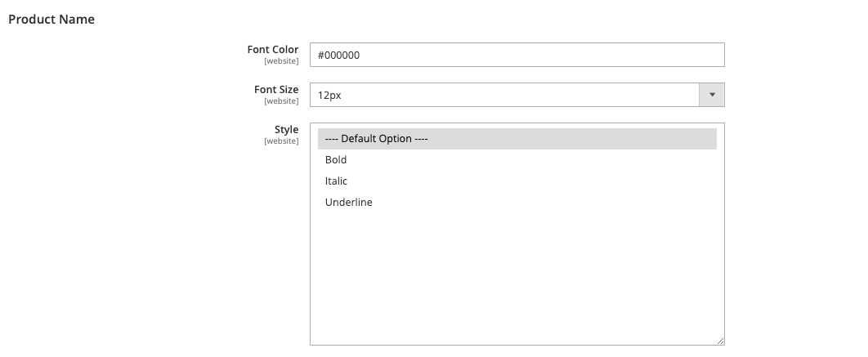This screenshot has height=357, width=868.
Task: Select the Default Option in Style list
Action: [x=377, y=139]
